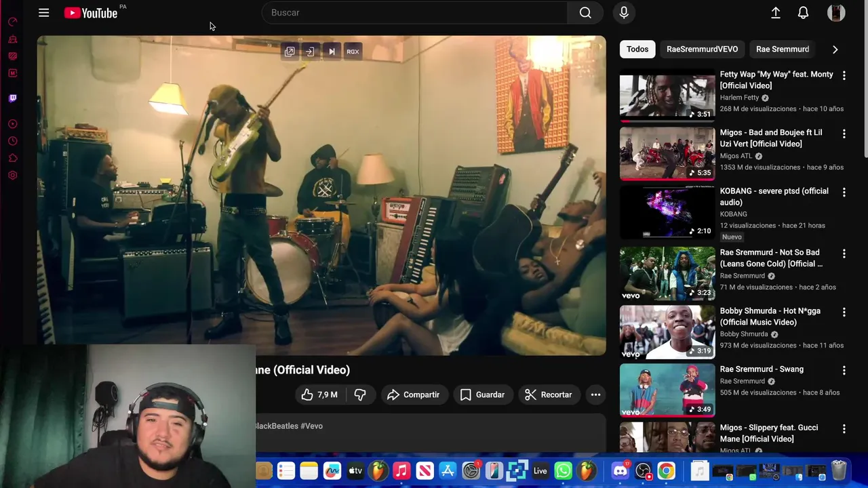Select the Rae Sremmurd filter chip
This screenshot has width=868, height=488.
tap(783, 49)
